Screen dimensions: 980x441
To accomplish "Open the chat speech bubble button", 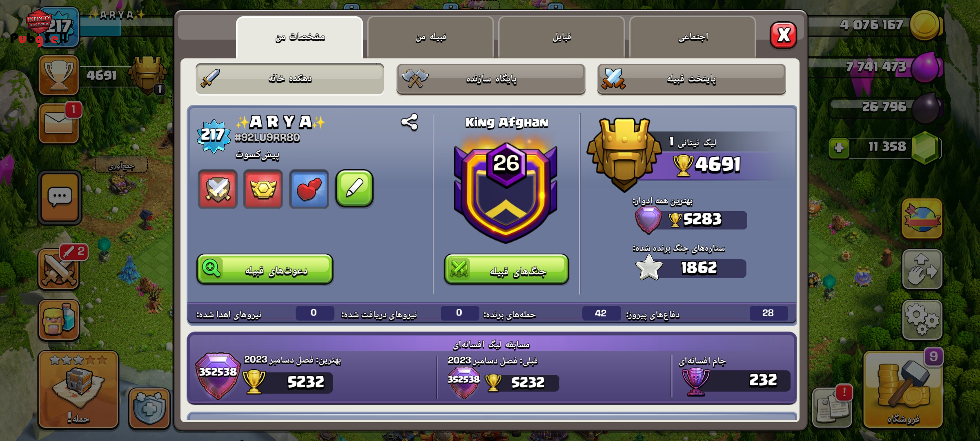I will [x=60, y=197].
